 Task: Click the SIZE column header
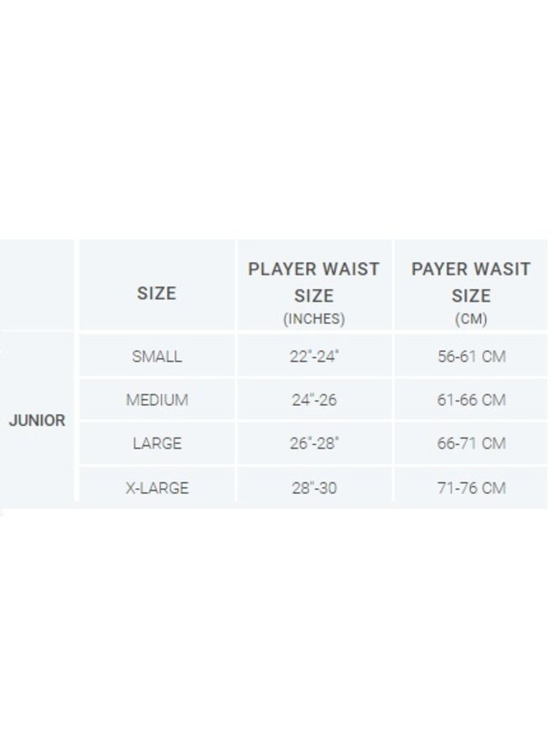(157, 293)
